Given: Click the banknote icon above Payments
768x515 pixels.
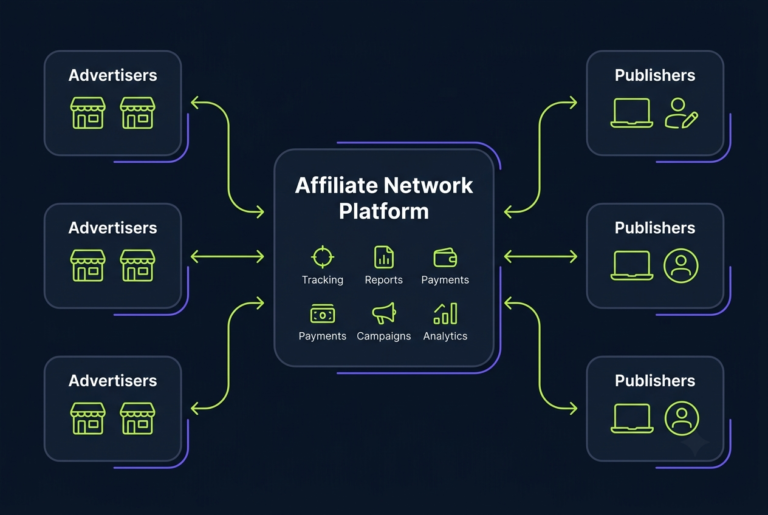Looking at the screenshot, I should 322,314.
